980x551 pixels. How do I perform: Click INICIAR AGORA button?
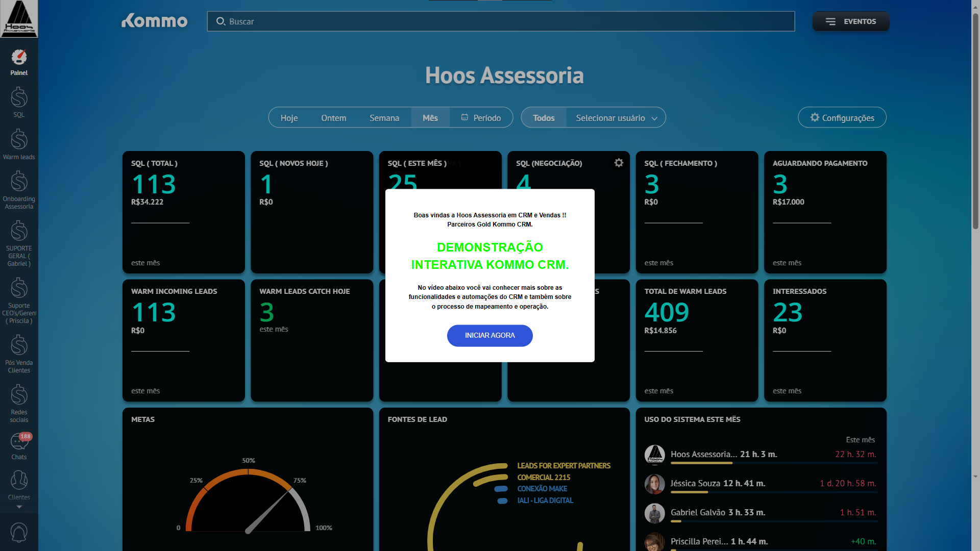489,336
